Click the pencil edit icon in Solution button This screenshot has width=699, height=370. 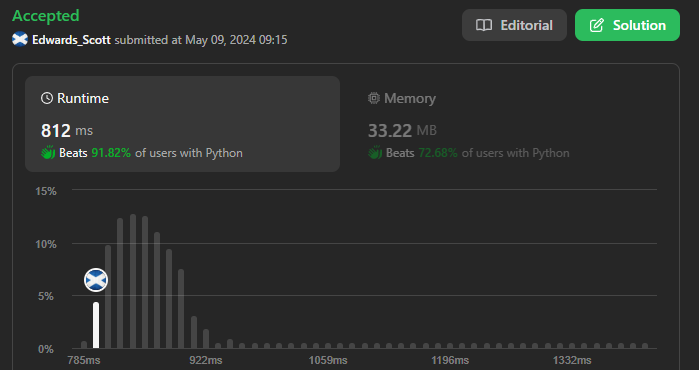tap(596, 25)
